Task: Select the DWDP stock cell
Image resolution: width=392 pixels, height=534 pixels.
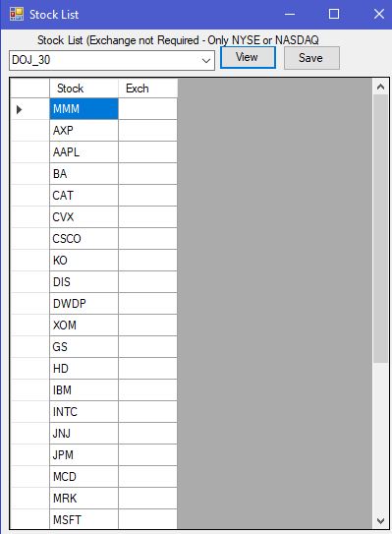Action: [84, 304]
